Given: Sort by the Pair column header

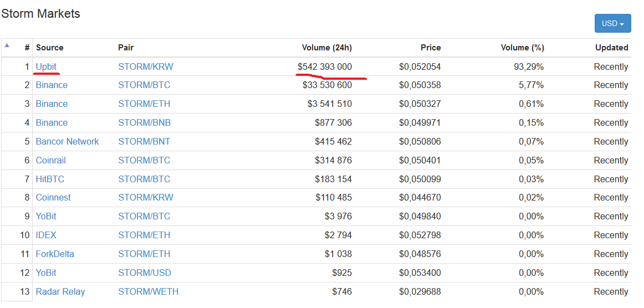Looking at the screenshot, I should point(126,48).
